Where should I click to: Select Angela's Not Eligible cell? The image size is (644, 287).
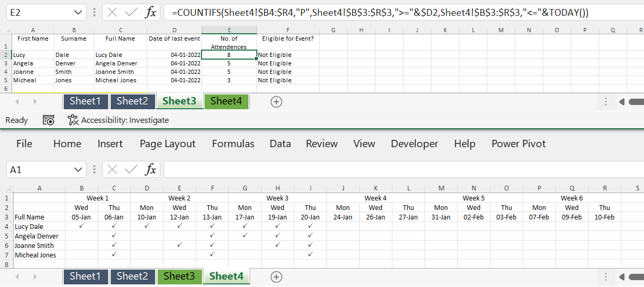coord(287,63)
